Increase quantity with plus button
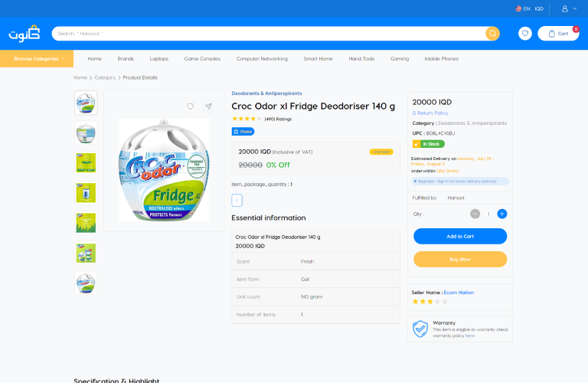588x383 pixels. pos(502,214)
